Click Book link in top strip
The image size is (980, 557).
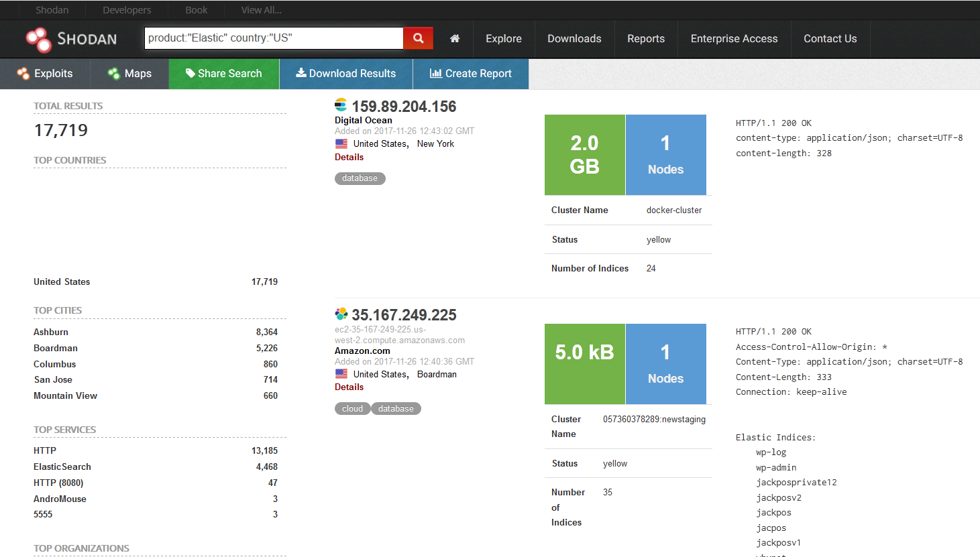197,10
